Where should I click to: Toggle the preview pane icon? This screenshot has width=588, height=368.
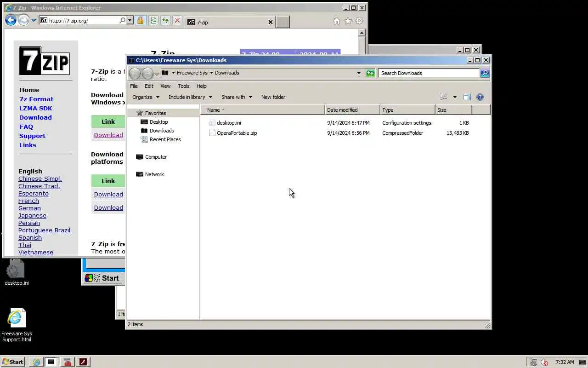tap(467, 97)
